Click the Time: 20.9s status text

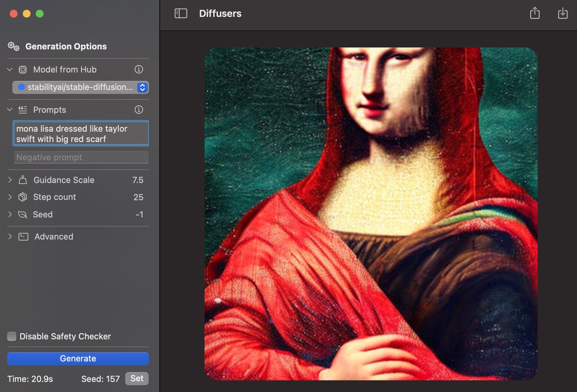click(30, 379)
